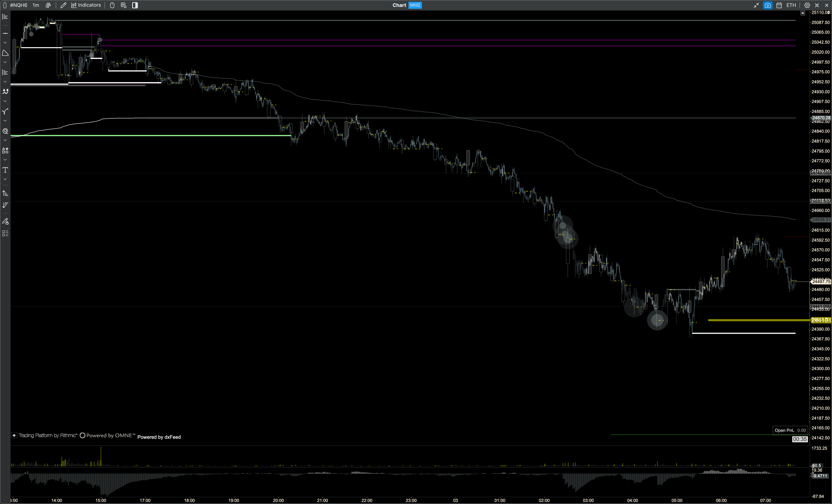Click the pencil drawing mode icon
The image size is (832, 504).
[x=63, y=5]
